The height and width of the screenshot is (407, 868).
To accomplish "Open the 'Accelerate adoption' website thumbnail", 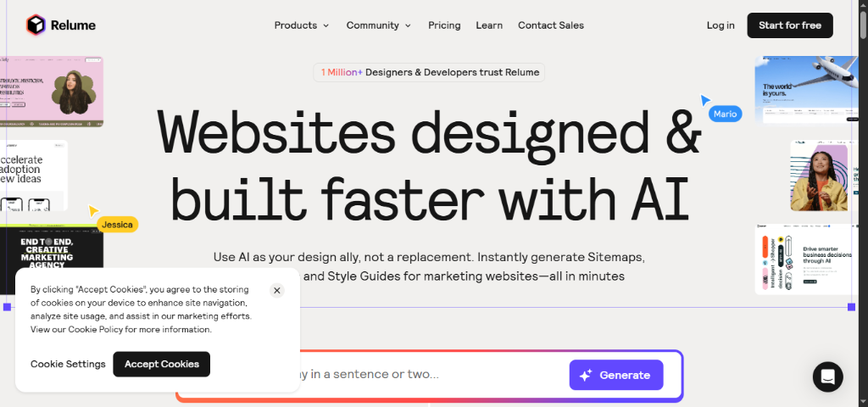I will (x=34, y=175).
